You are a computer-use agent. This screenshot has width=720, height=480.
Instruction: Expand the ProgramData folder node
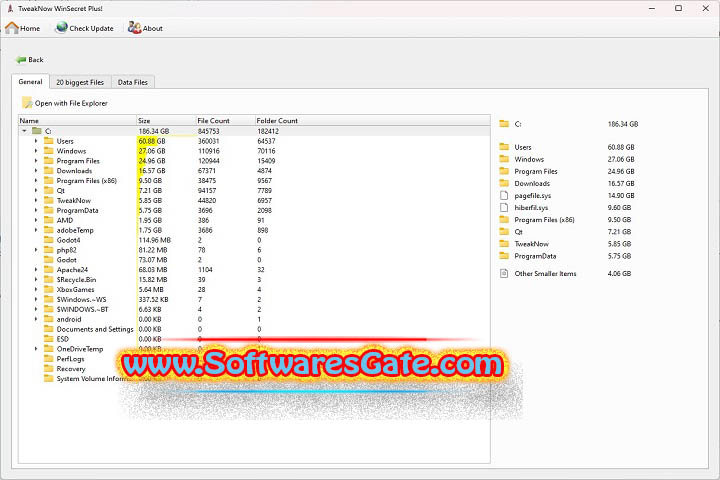pyautogui.click(x=36, y=210)
